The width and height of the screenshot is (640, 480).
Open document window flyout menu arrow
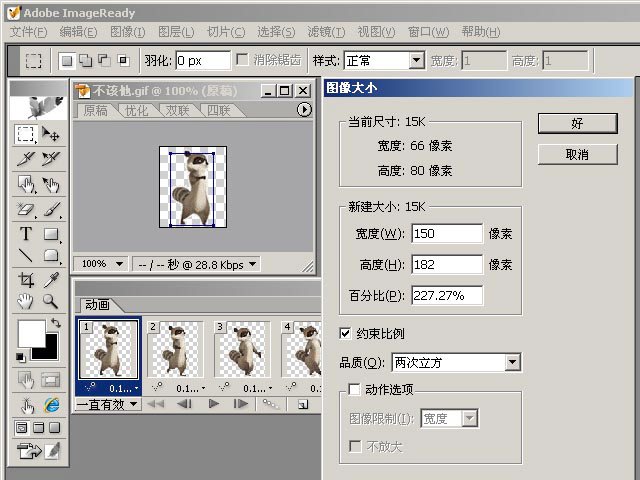[x=304, y=109]
